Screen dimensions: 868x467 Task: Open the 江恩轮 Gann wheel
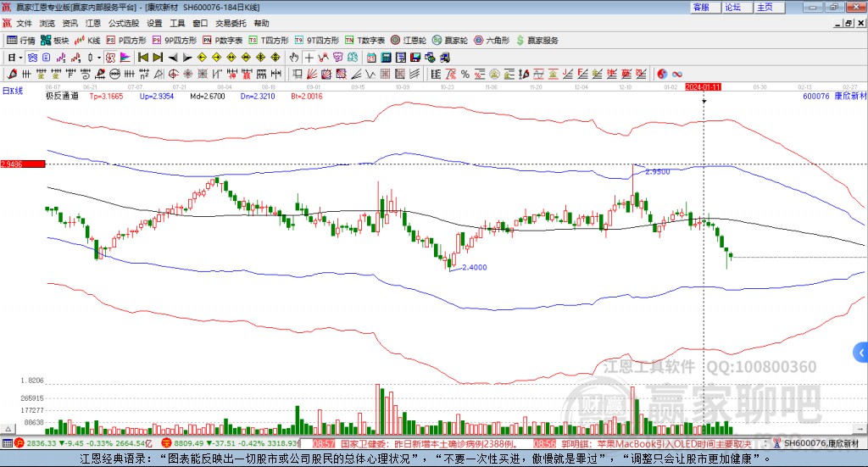click(x=409, y=41)
